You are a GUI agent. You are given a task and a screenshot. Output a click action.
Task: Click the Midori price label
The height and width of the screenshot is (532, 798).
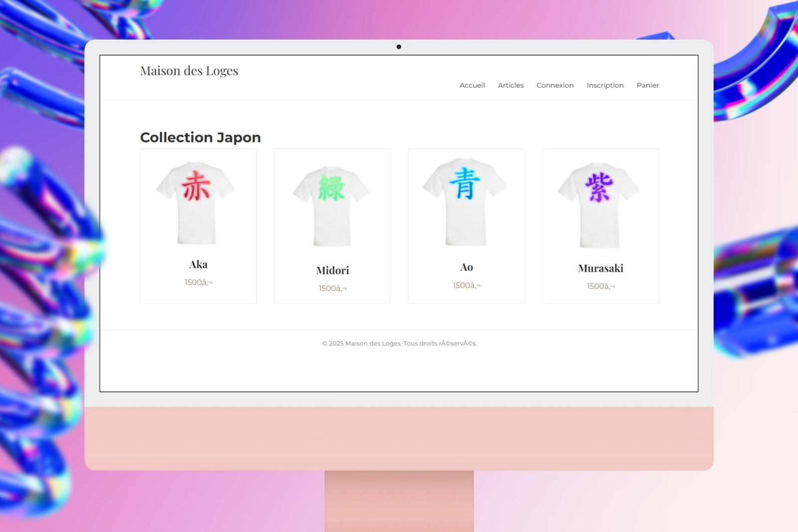coord(332,288)
